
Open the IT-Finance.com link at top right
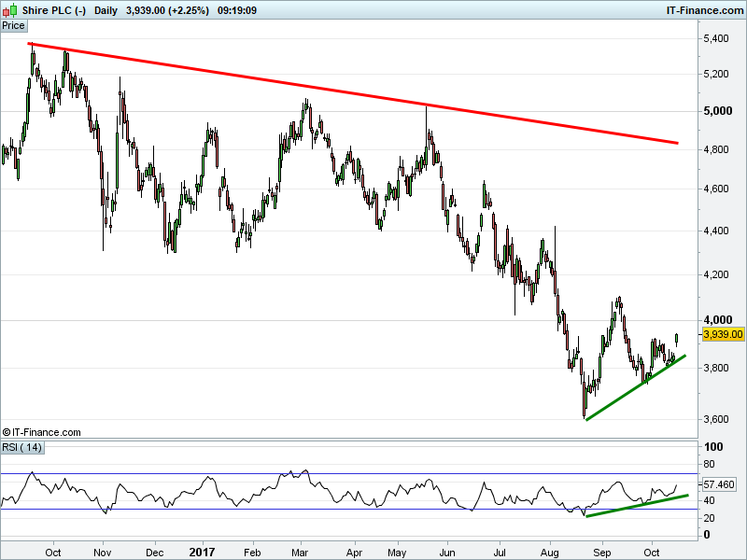pos(705,10)
